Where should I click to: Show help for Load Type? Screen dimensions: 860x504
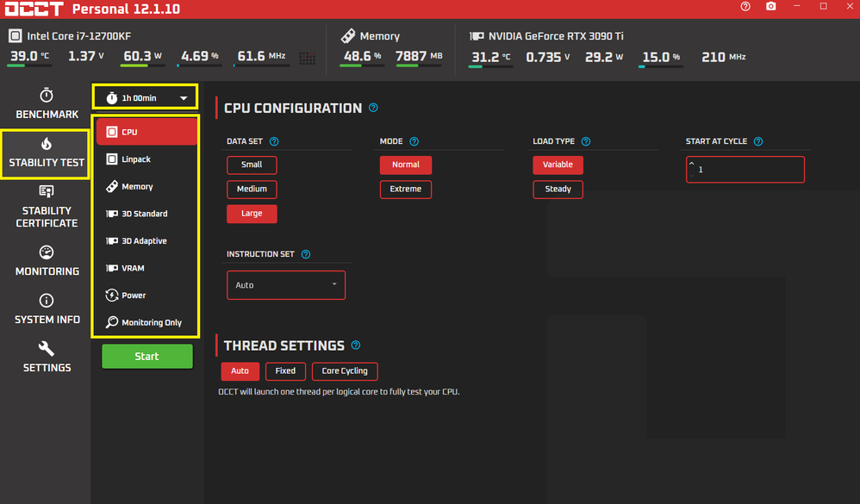586,141
